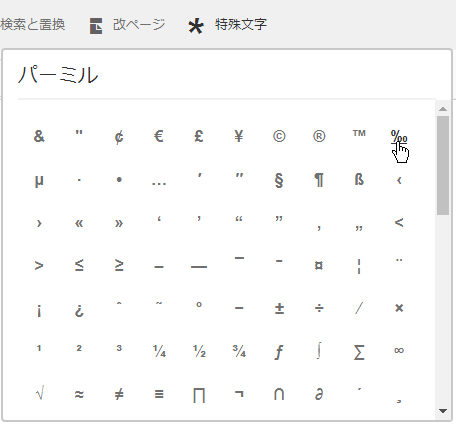This screenshot has width=456, height=424.
Task: Insert the registered ® symbol
Action: point(319,136)
